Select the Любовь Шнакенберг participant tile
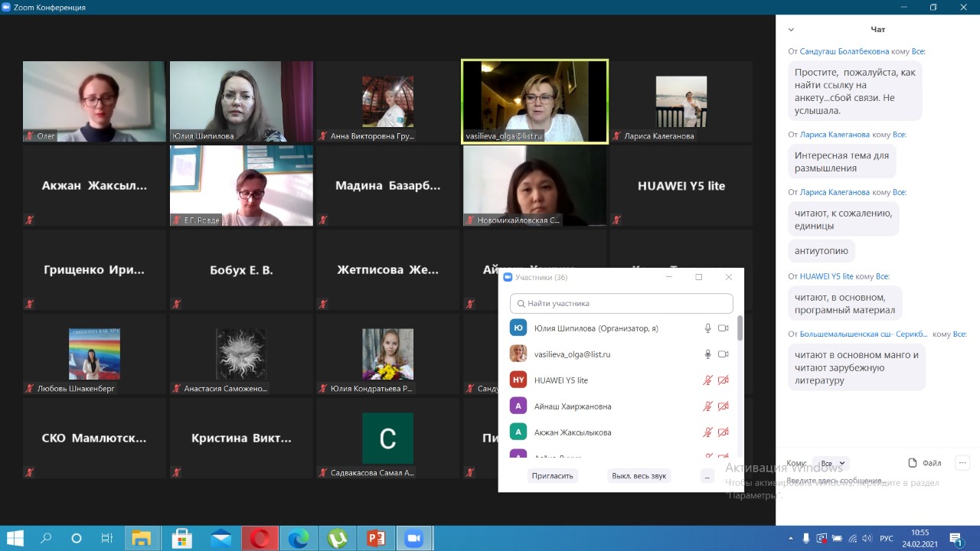Viewport: 980px width, 551px height. coord(94,354)
